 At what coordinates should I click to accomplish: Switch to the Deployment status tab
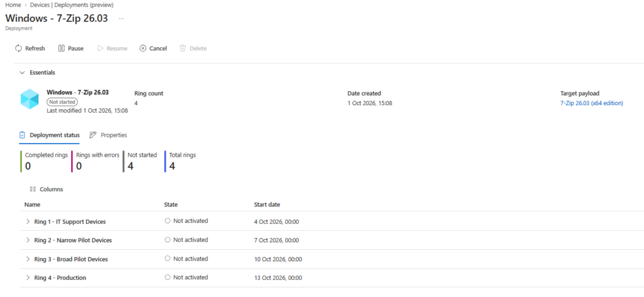coord(49,135)
